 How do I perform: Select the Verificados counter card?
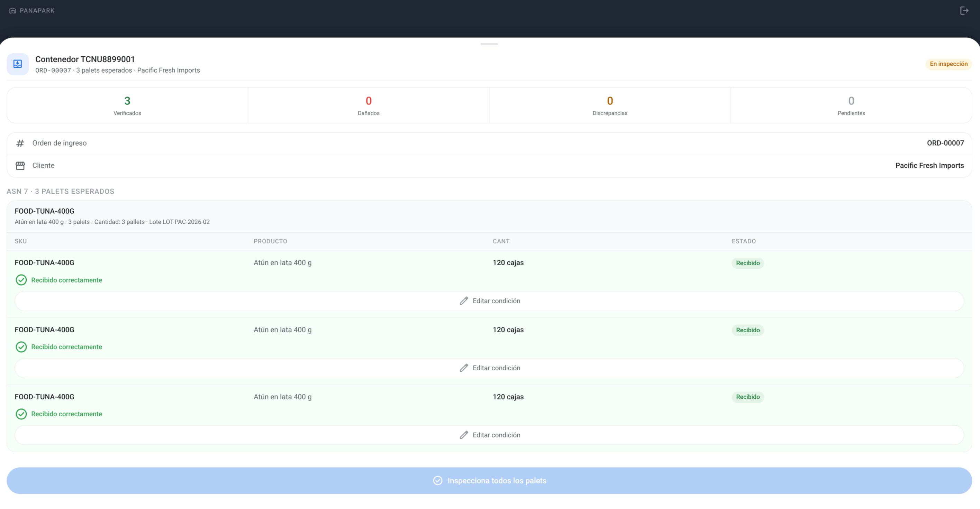tap(127, 105)
